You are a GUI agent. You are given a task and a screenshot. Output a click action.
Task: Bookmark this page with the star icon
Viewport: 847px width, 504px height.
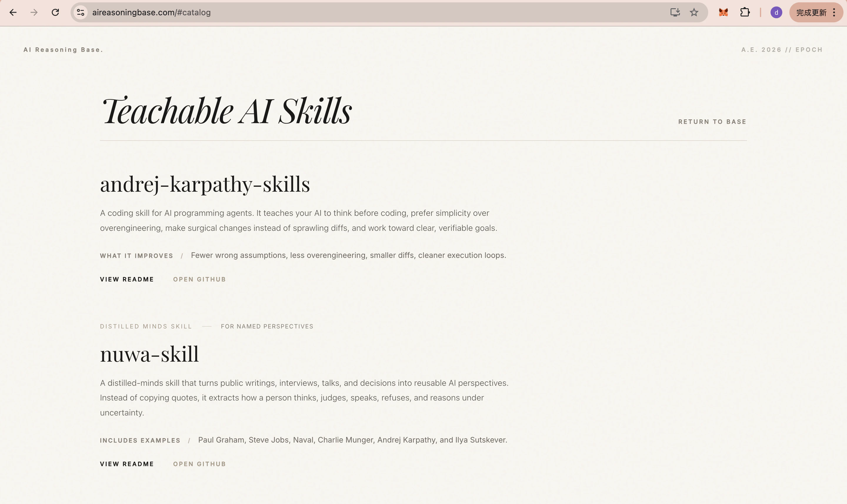(693, 13)
